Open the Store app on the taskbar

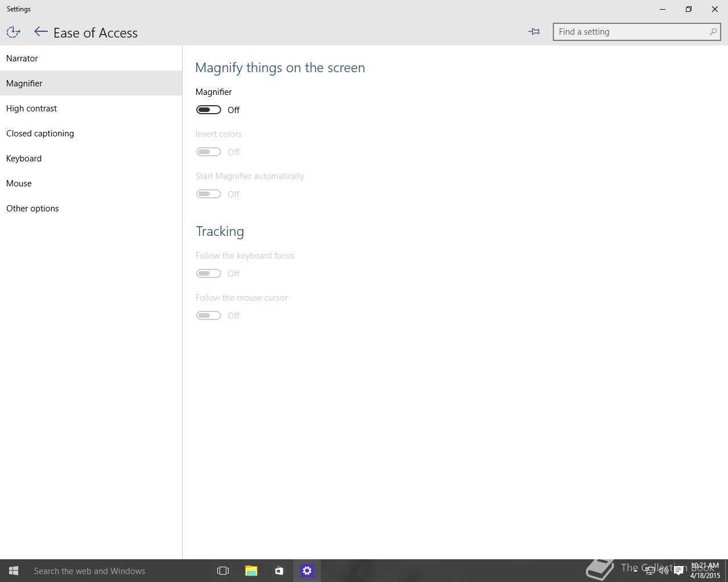pos(279,571)
